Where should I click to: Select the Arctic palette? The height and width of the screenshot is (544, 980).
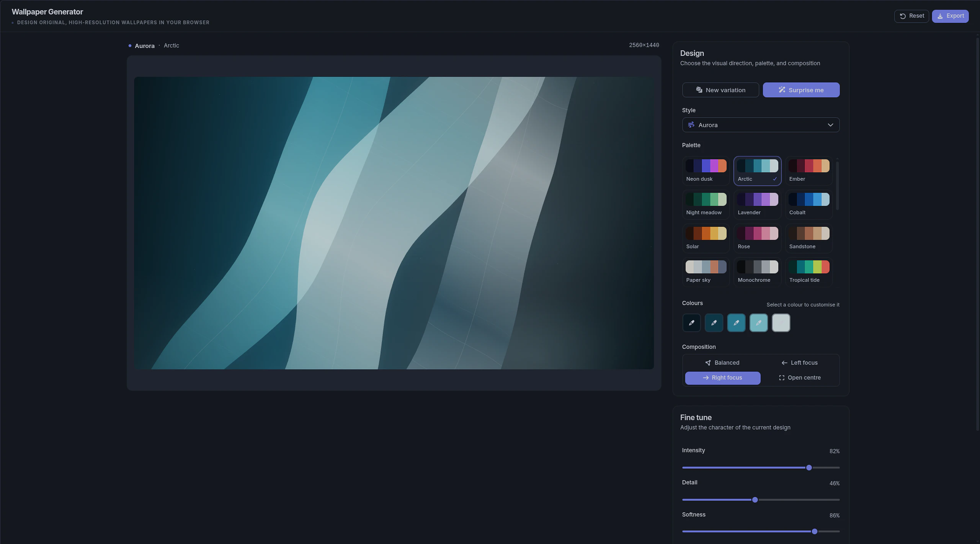coord(757,171)
